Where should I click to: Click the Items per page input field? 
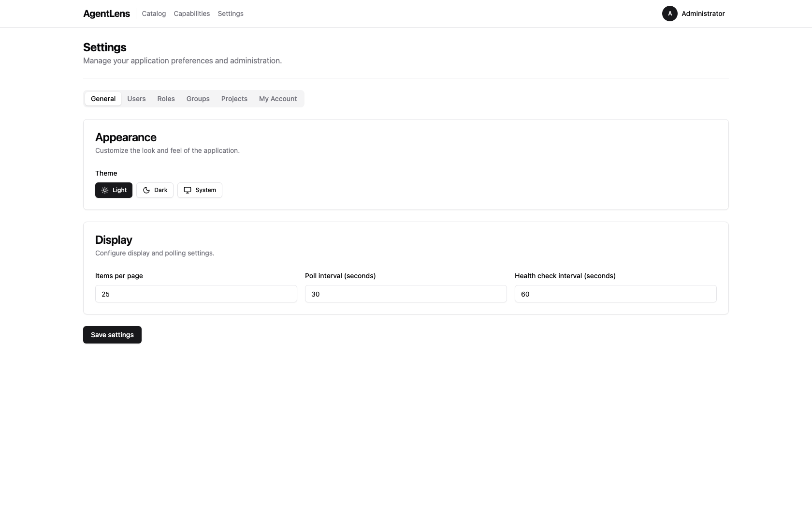click(196, 294)
